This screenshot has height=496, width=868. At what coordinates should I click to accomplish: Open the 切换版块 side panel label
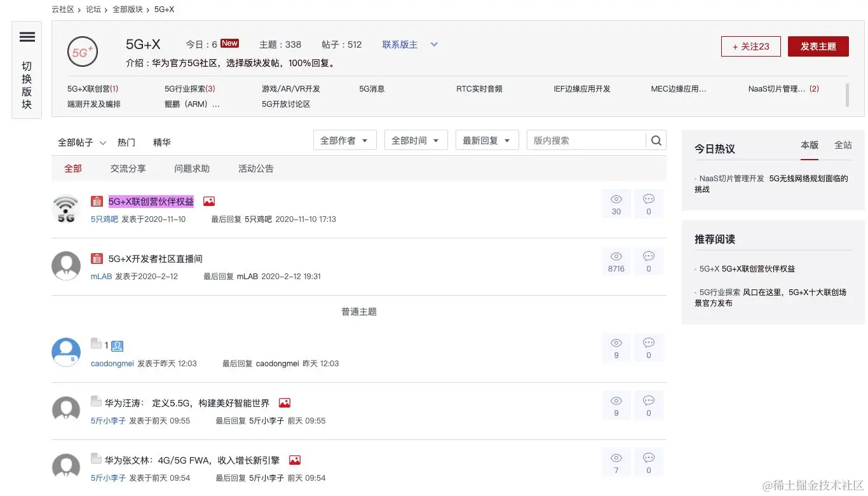[x=27, y=85]
